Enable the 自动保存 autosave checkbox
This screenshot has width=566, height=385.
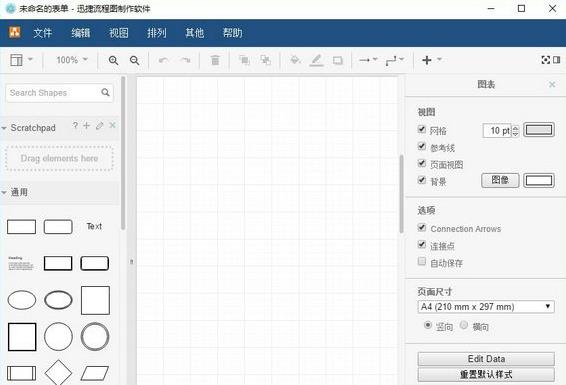(422, 261)
